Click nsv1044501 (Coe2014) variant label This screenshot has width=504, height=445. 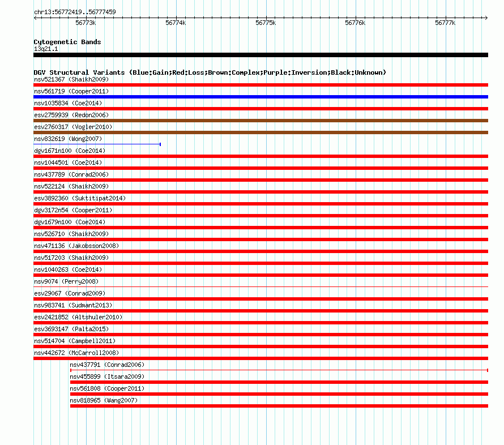click(68, 162)
